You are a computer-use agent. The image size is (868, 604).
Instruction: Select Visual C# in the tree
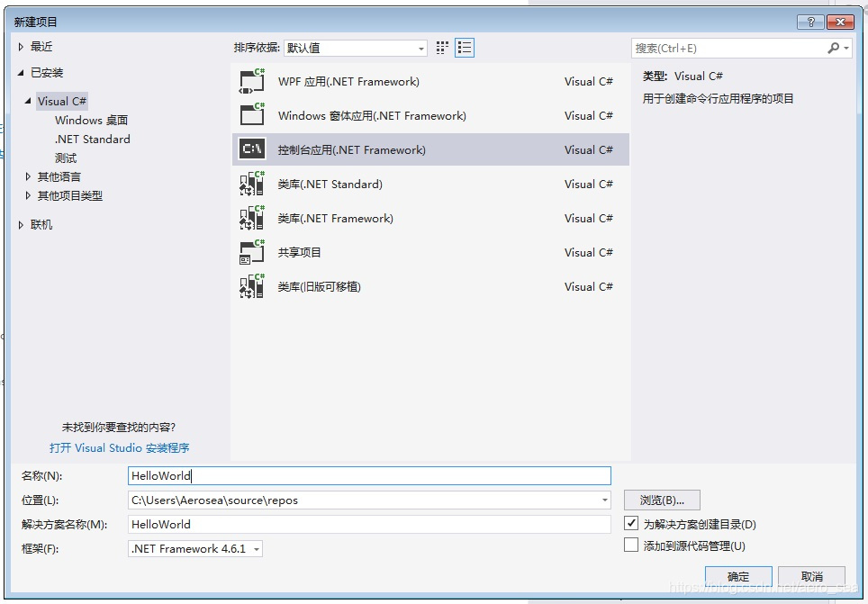coord(62,101)
